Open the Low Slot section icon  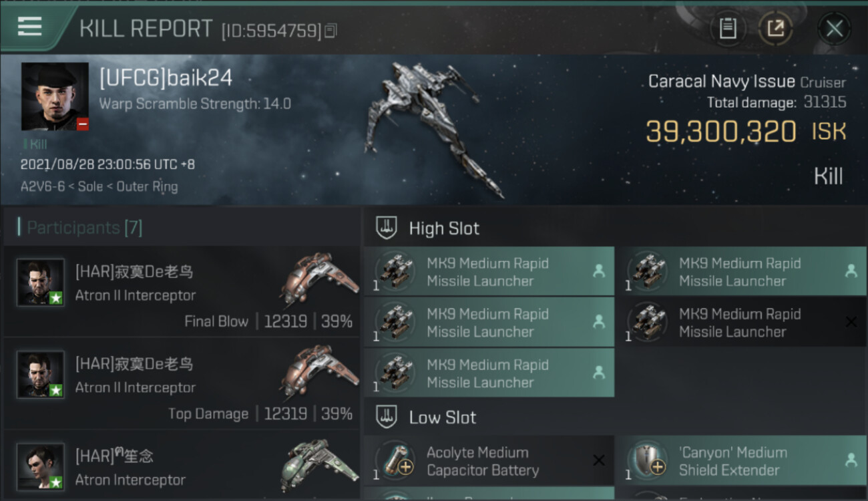point(387,417)
